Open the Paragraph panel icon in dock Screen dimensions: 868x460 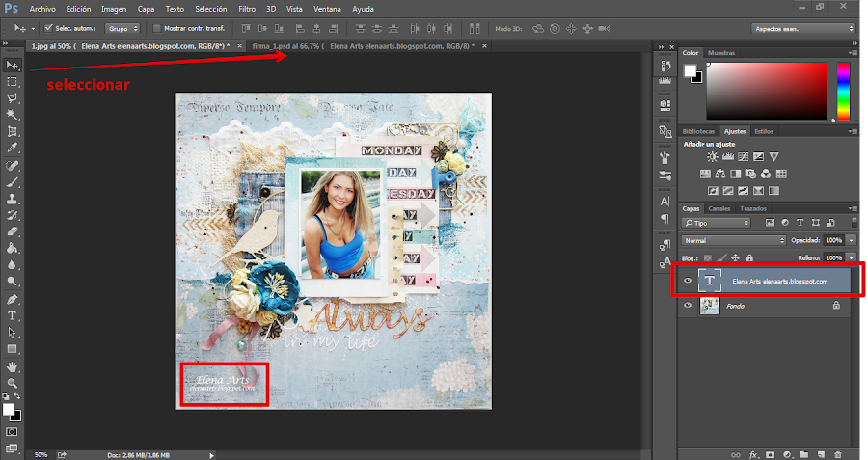(x=665, y=219)
